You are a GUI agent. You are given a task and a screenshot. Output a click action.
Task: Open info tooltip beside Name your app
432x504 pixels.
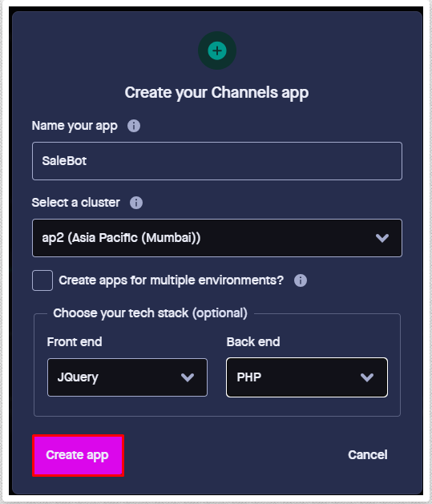point(134,126)
